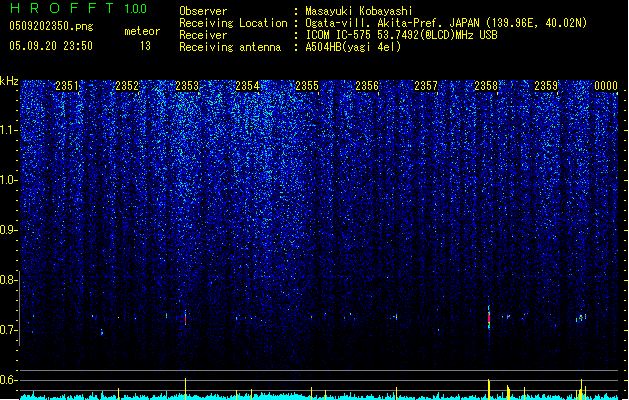
Task: Click the 2351 time marker
Action: tap(67, 86)
